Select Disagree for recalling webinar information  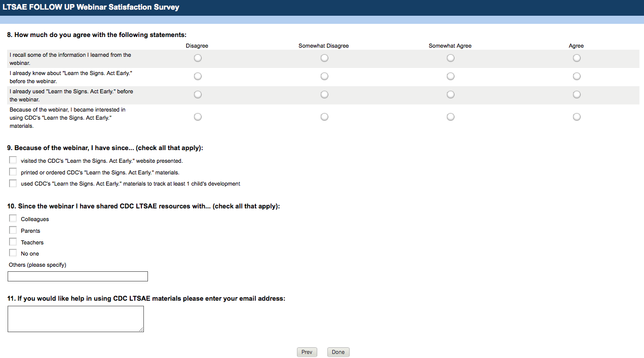click(198, 58)
